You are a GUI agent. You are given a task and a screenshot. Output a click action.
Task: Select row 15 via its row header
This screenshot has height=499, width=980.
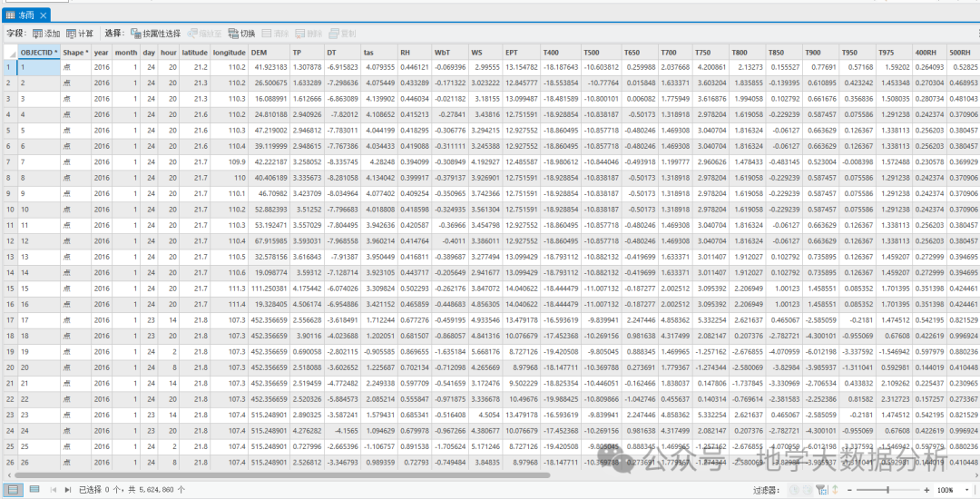click(x=10, y=288)
